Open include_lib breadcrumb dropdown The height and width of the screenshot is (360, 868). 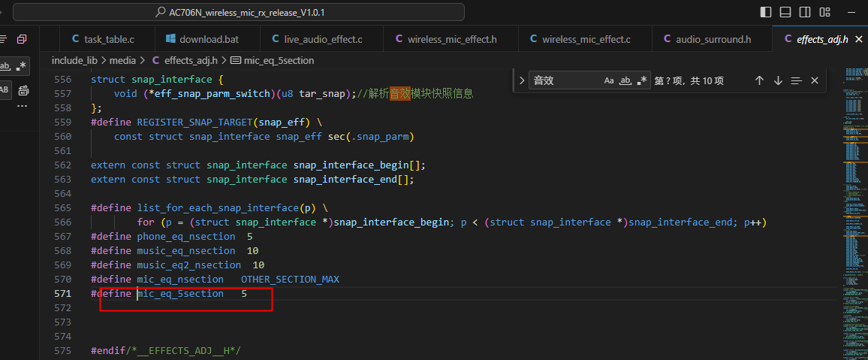click(x=74, y=60)
